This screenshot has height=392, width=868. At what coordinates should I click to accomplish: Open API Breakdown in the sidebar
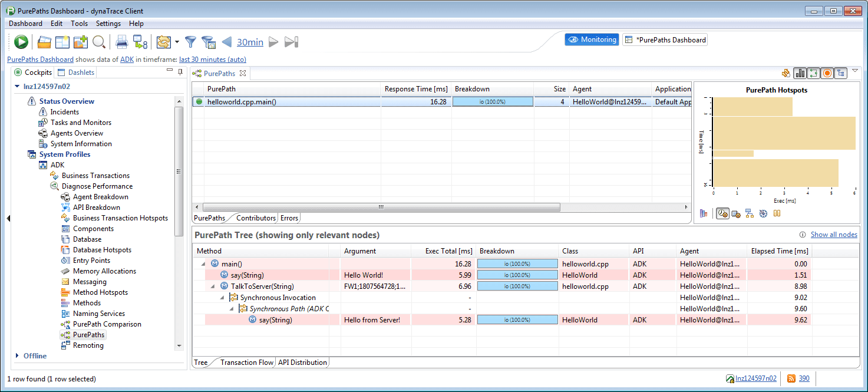pyautogui.click(x=96, y=207)
